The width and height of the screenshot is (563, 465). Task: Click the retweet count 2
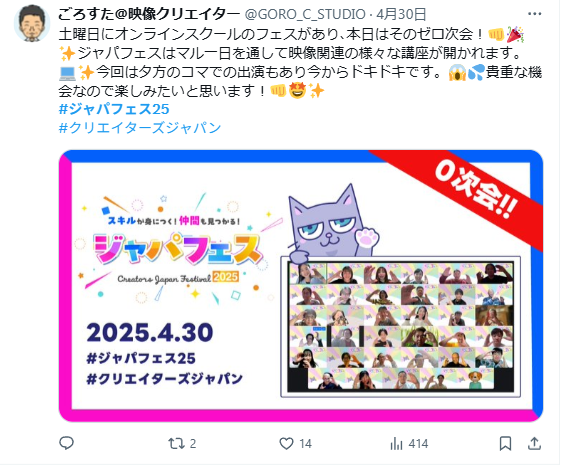click(193, 444)
